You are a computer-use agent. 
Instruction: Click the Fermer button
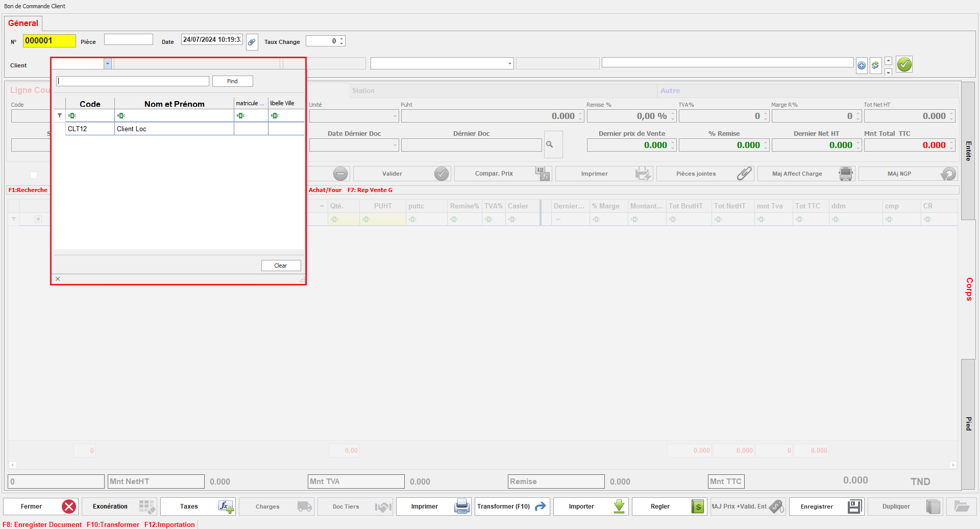click(x=41, y=507)
